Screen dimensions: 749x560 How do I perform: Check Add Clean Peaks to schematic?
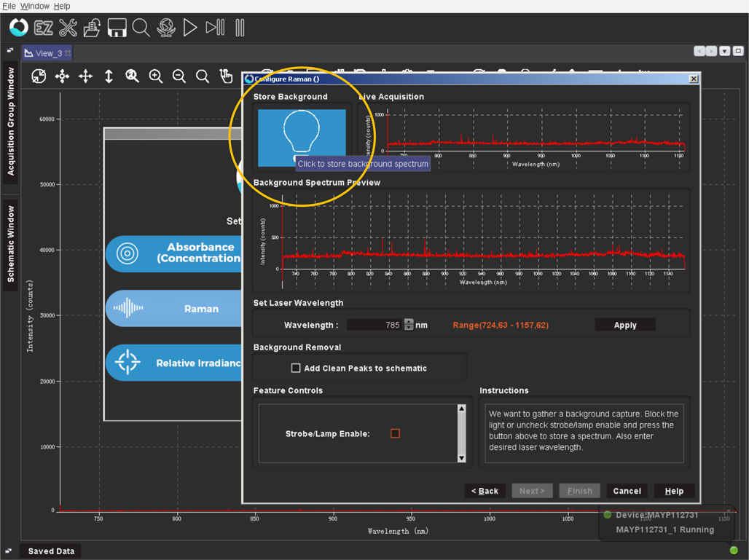pyautogui.click(x=296, y=368)
